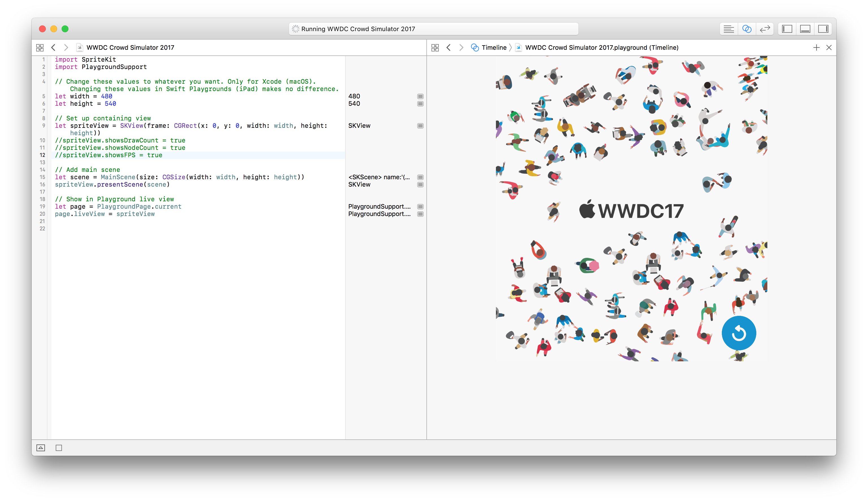The image size is (868, 501).
Task: Open related items menu in left editor
Action: point(40,47)
